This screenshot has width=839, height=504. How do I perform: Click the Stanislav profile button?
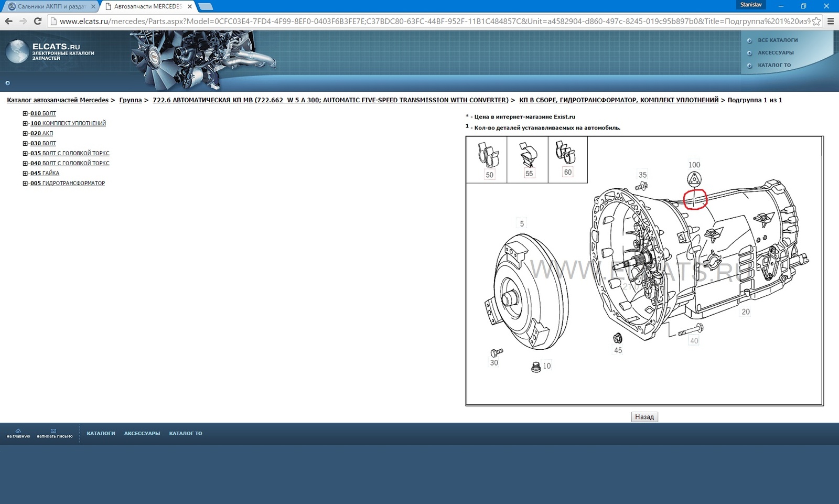click(751, 5)
